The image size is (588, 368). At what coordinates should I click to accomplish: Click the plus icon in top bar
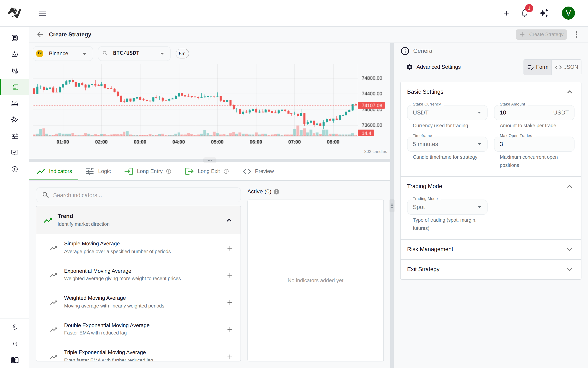tap(506, 13)
